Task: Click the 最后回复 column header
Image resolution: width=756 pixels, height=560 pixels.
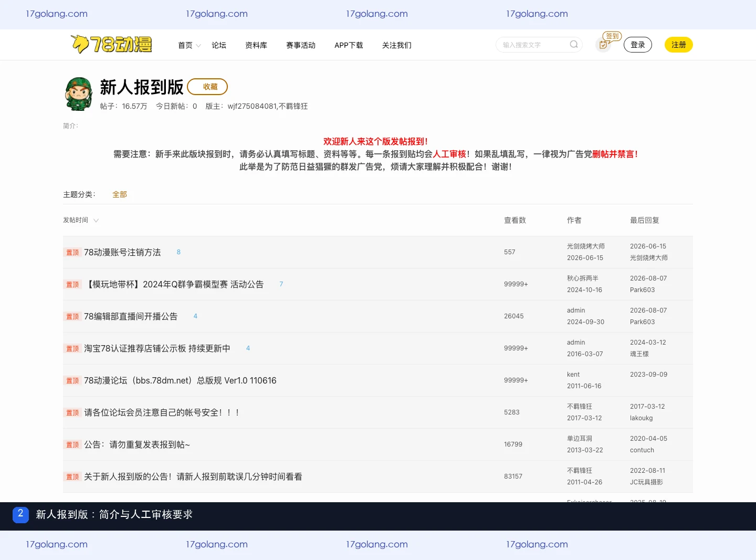Action: tap(645, 220)
